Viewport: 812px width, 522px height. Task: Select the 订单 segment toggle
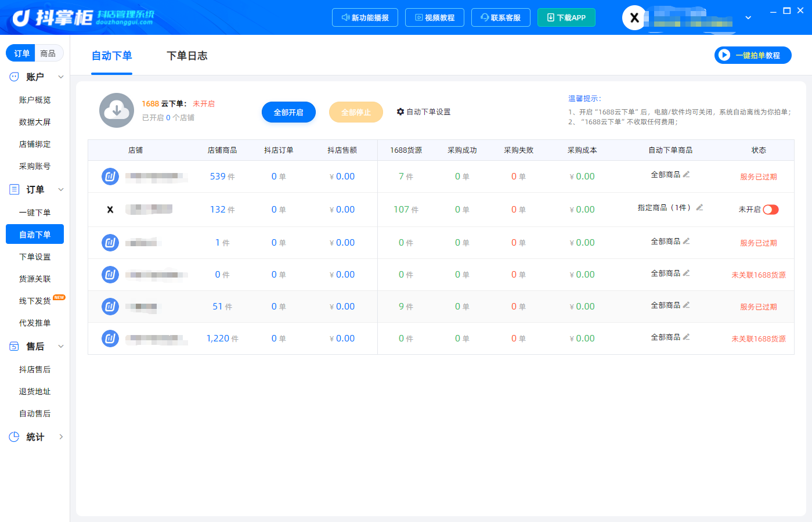tap(21, 53)
